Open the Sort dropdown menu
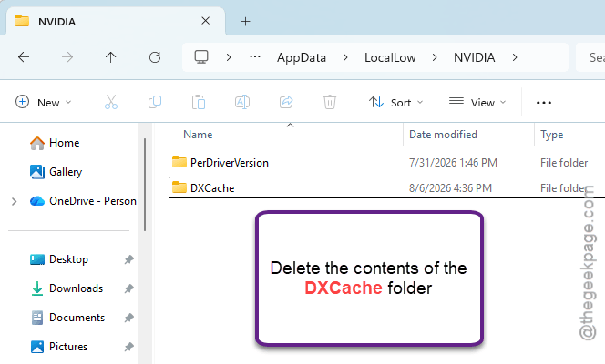The height and width of the screenshot is (364, 605). coord(395,103)
